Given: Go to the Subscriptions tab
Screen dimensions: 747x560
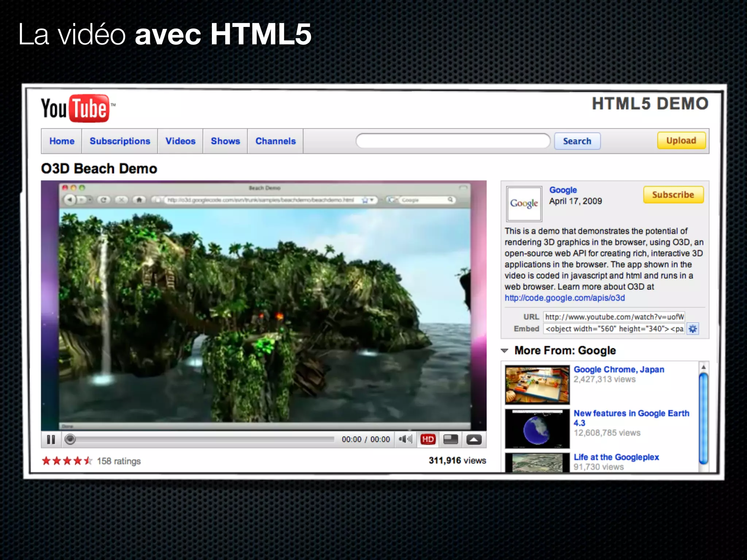Looking at the screenshot, I should tap(120, 141).
